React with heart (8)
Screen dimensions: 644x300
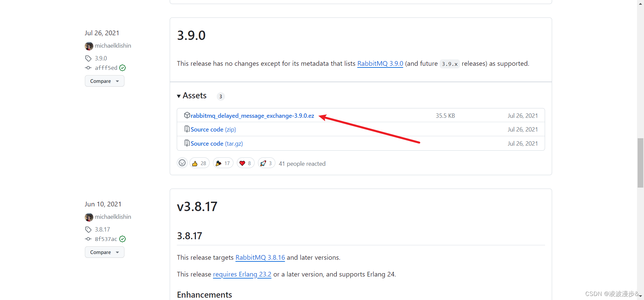point(246,163)
